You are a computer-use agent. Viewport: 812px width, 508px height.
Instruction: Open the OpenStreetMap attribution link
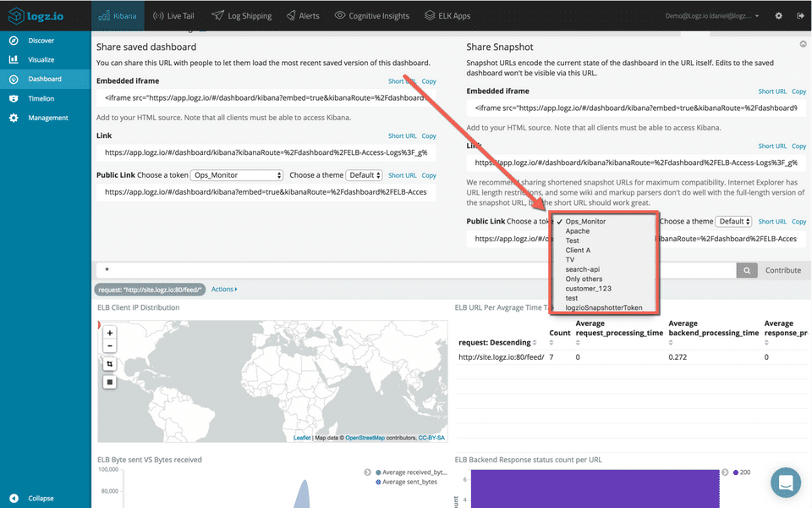pos(365,438)
